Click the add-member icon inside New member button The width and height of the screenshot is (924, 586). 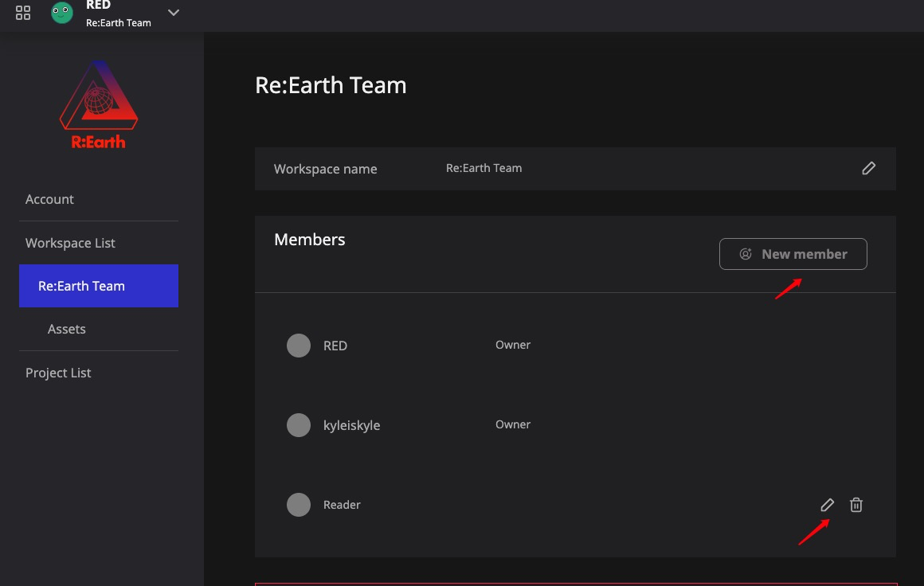[x=745, y=253]
